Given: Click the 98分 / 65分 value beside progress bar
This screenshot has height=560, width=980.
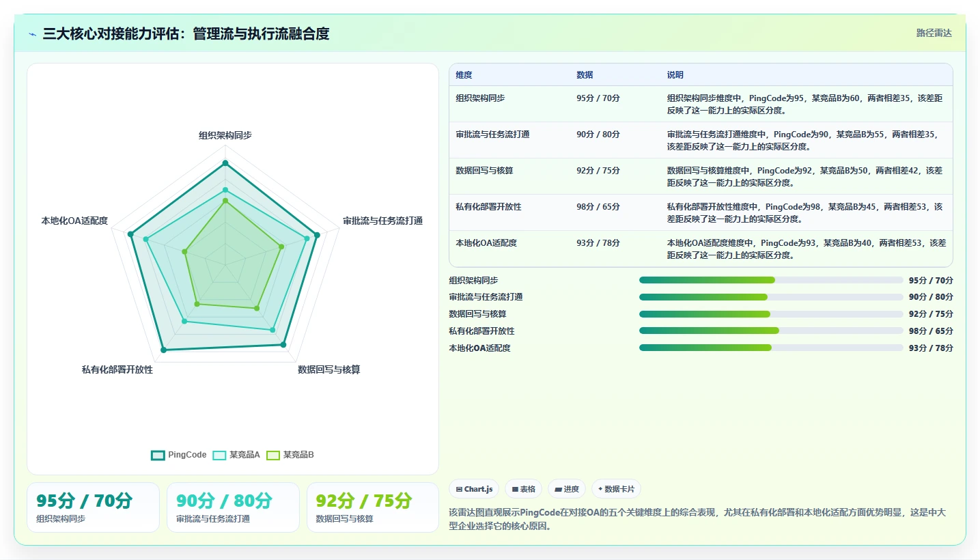Looking at the screenshot, I should (931, 331).
